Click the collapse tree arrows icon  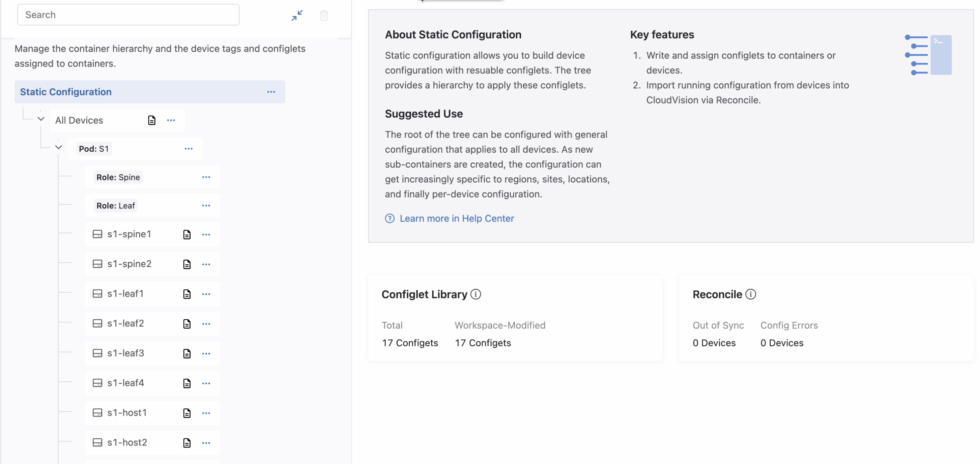click(297, 15)
